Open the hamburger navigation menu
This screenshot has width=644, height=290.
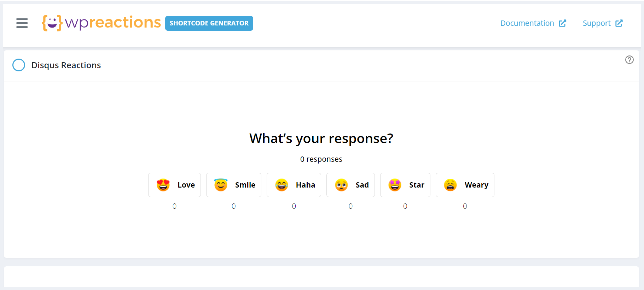[22, 23]
